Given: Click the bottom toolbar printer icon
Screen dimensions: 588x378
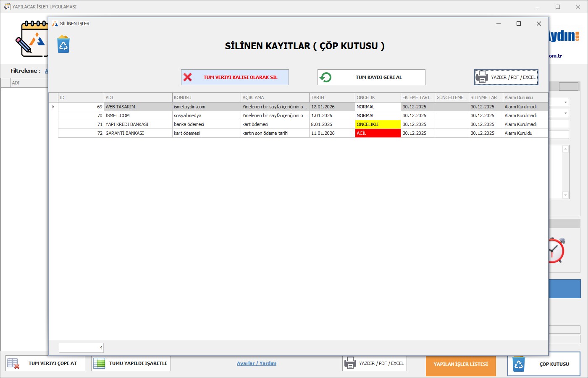Looking at the screenshot, I should tap(350, 363).
